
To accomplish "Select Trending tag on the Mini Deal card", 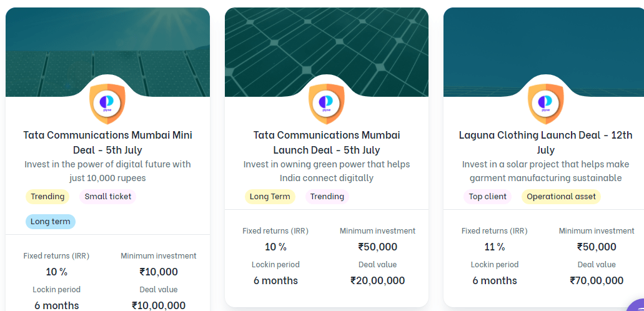I will 47,196.
